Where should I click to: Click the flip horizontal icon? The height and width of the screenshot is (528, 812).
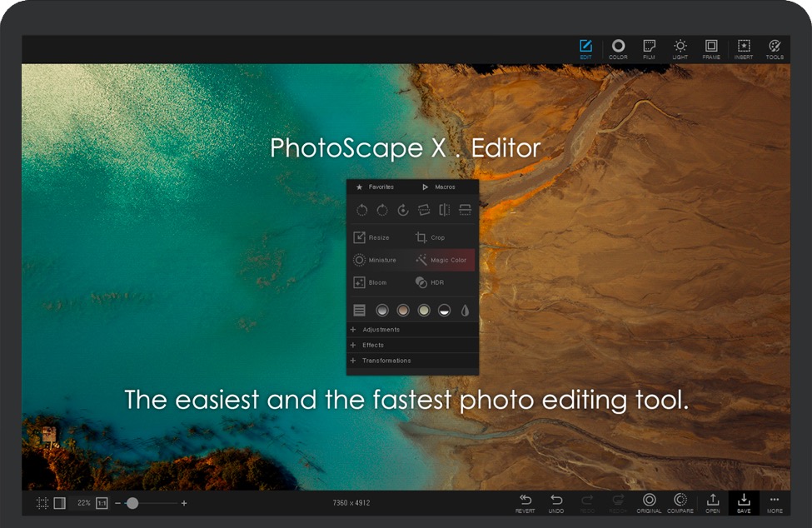(x=445, y=210)
